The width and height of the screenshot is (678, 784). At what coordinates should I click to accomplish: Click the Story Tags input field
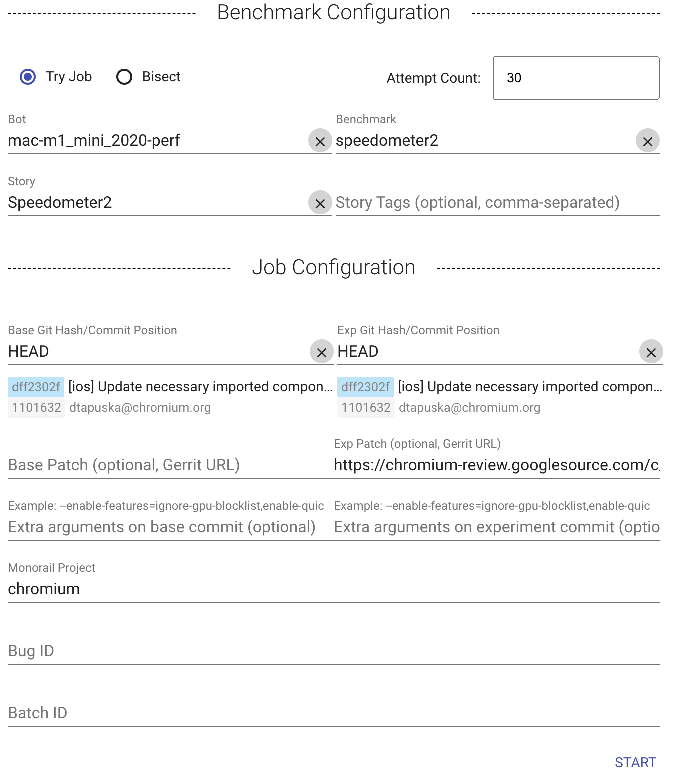point(497,203)
